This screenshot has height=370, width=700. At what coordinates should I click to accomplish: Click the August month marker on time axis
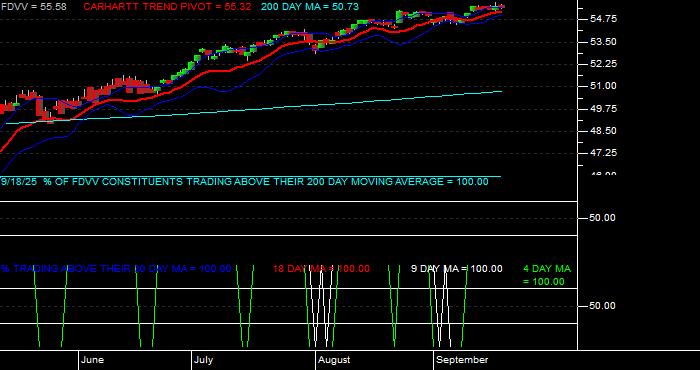point(334,360)
